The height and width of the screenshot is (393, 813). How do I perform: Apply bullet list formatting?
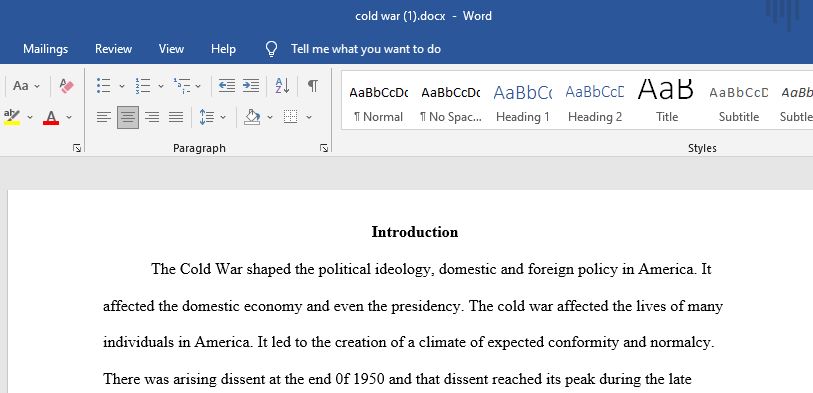coord(104,86)
